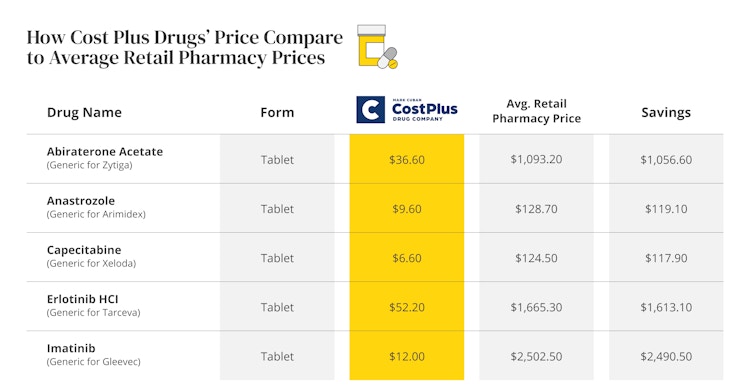Viewport: 750px width, 388px height.
Task: Click the $9.60 yellow price cell
Action: click(x=407, y=209)
